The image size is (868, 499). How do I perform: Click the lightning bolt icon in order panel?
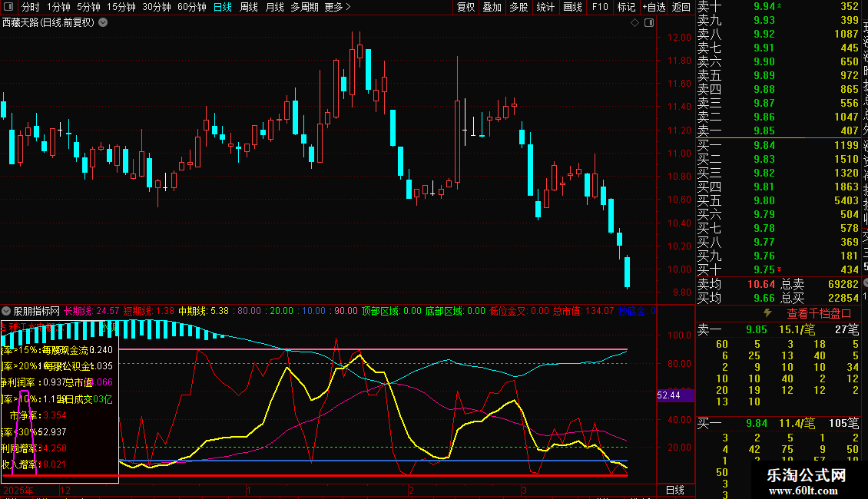767,313
